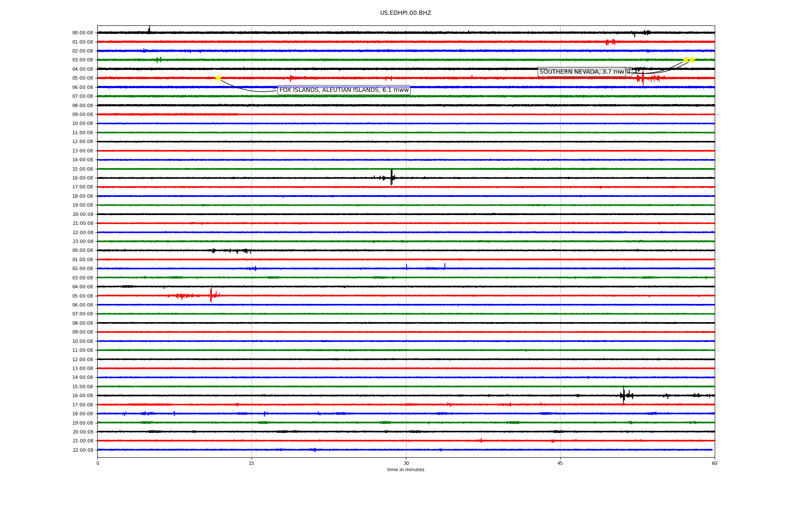
Task: Click the 60 tick on the time axis
Action: (x=714, y=463)
